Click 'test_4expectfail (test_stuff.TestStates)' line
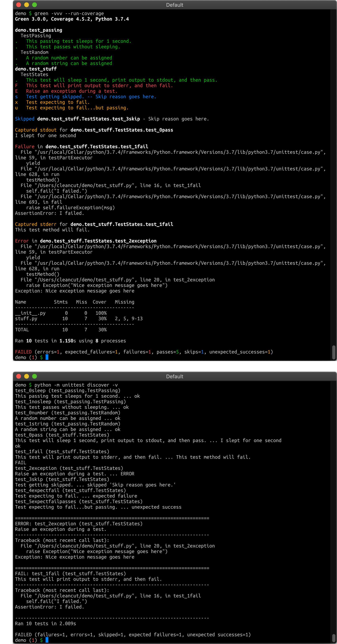The height and width of the screenshot is (644, 337). (x=70, y=490)
